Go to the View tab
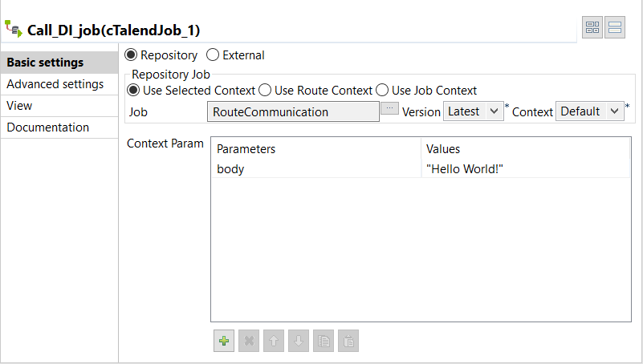 coord(19,106)
